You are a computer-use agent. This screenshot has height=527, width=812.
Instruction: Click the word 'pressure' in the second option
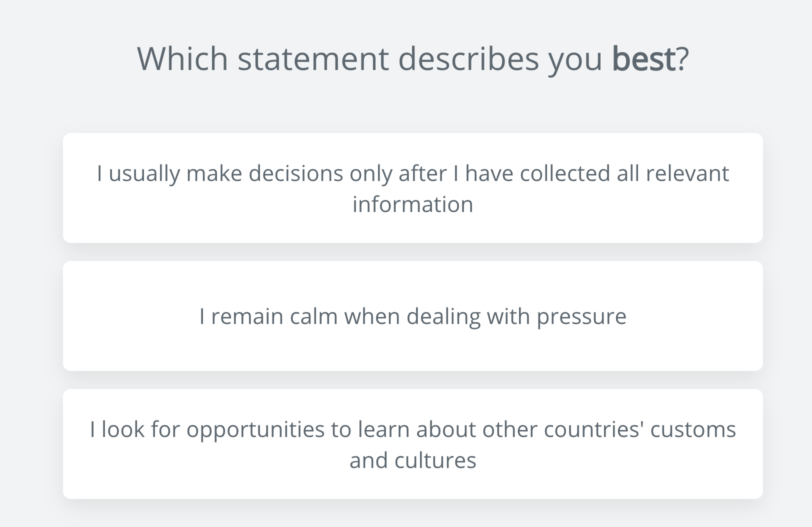[x=581, y=317]
